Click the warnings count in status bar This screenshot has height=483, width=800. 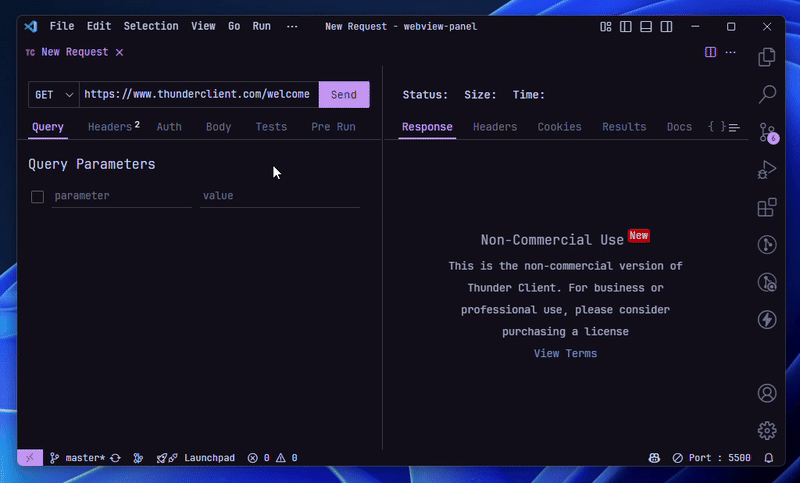coord(287,457)
